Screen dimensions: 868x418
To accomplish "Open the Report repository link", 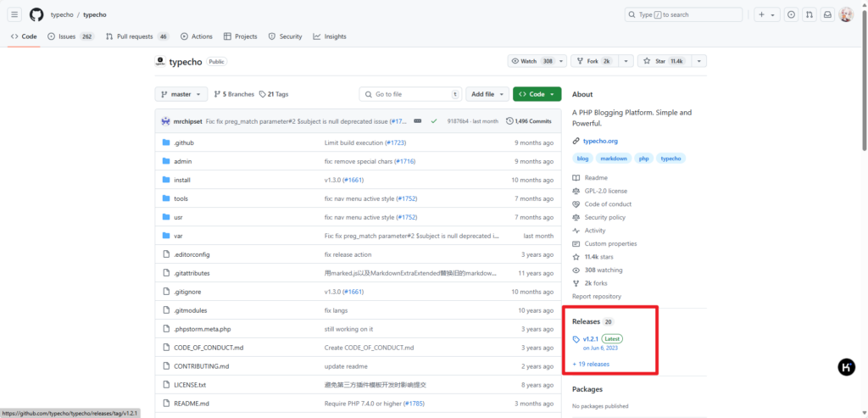I will click(x=597, y=296).
